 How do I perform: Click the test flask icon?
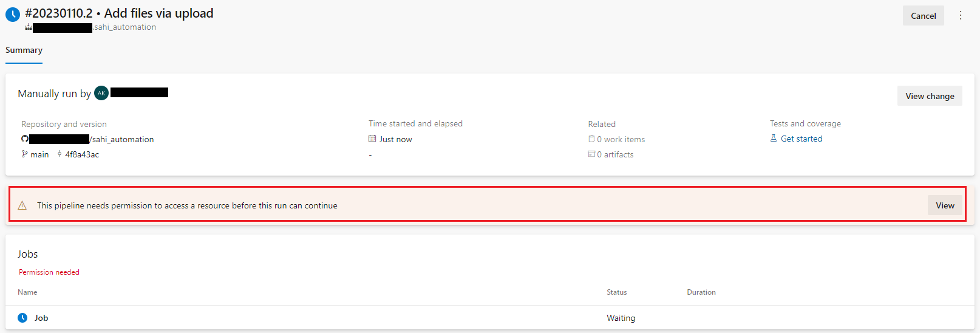point(774,139)
